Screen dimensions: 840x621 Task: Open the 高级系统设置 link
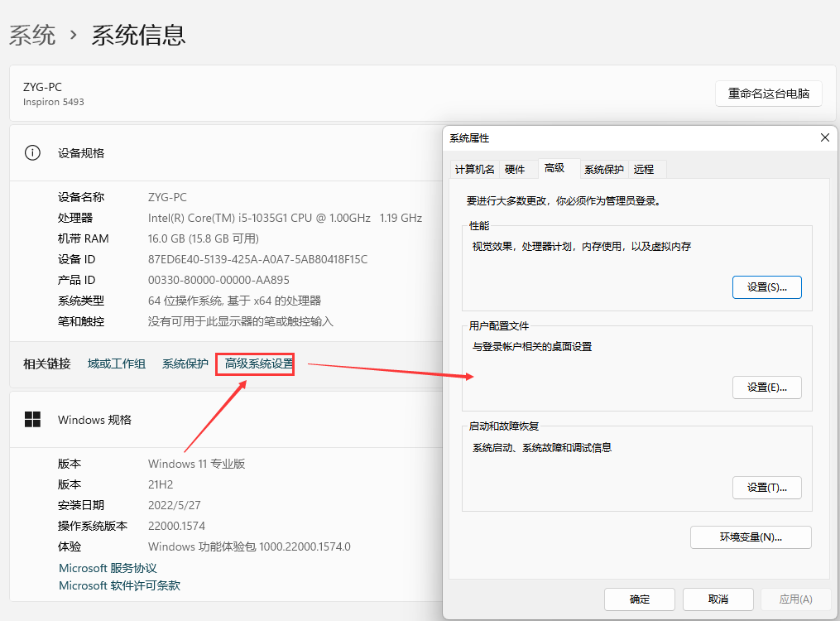[259, 363]
